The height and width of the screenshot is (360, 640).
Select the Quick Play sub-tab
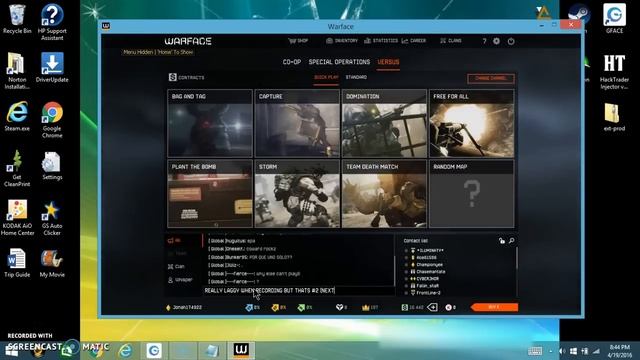pos(326,77)
